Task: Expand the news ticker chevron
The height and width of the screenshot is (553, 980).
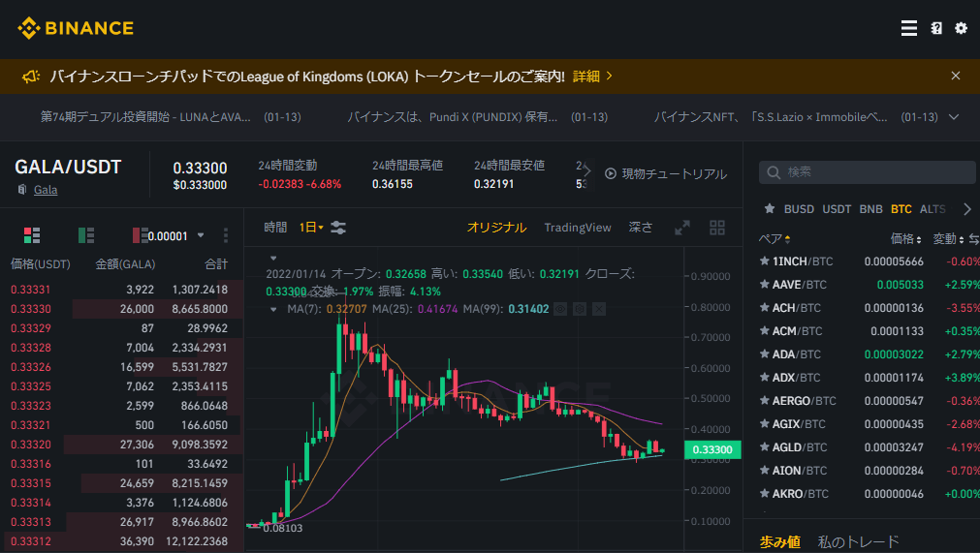Action: click(954, 117)
